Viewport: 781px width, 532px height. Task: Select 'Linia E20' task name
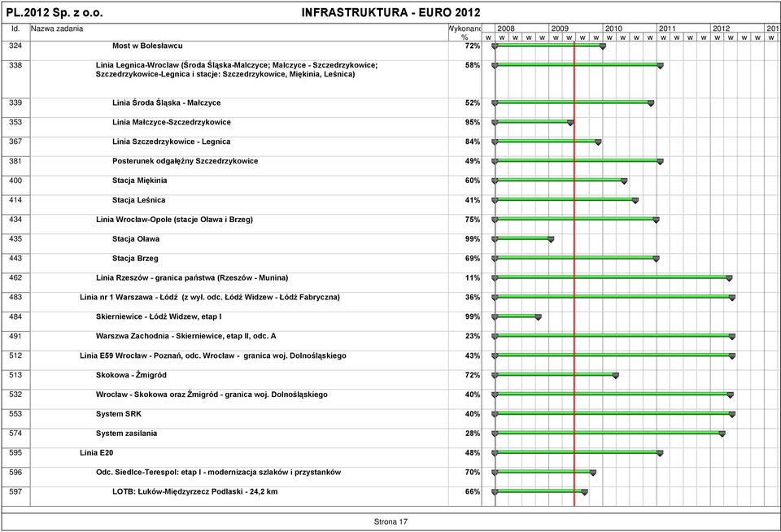pyautogui.click(x=96, y=453)
